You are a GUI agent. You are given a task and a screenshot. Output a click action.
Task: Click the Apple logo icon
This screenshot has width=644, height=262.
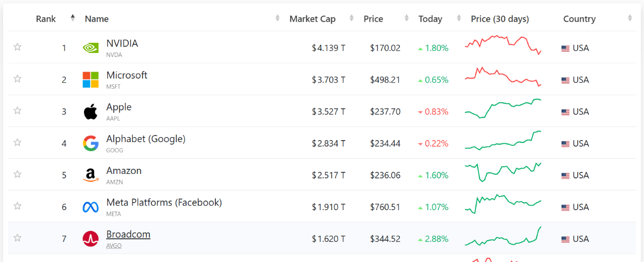(91, 111)
